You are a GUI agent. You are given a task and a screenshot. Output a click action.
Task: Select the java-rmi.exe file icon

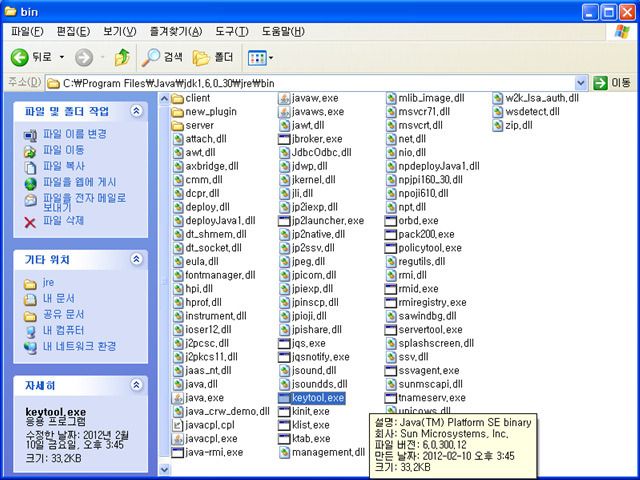coord(177,452)
